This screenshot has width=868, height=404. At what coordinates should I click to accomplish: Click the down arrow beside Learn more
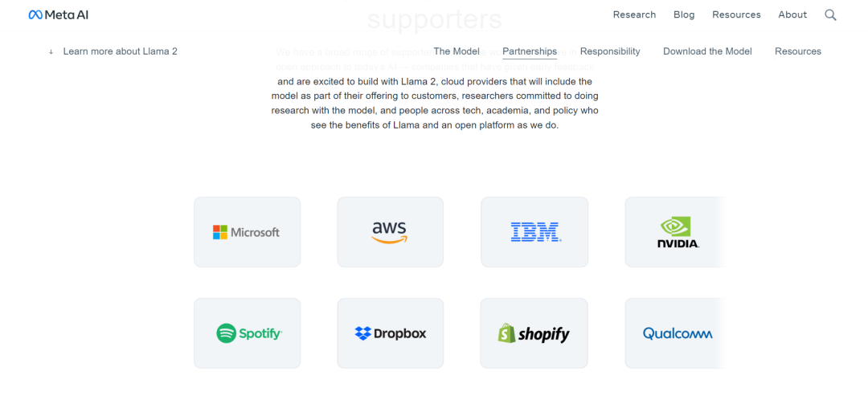pos(51,51)
